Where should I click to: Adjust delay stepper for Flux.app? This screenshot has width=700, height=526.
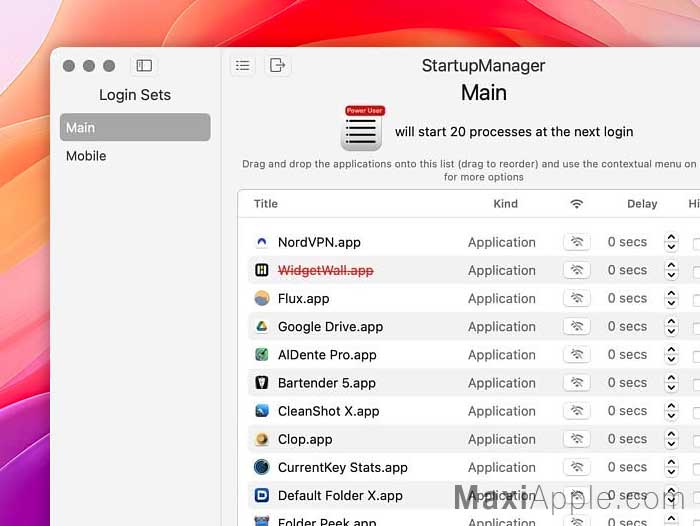(x=671, y=298)
